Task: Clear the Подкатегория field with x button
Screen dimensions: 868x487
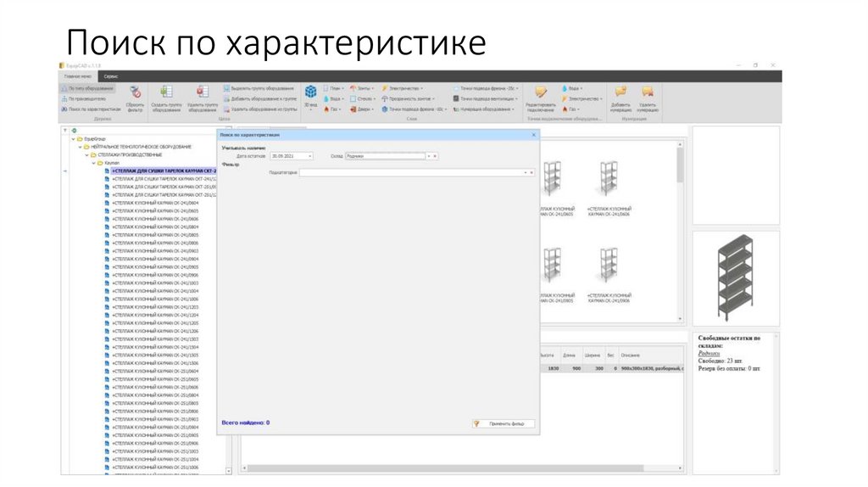Action: pos(531,173)
